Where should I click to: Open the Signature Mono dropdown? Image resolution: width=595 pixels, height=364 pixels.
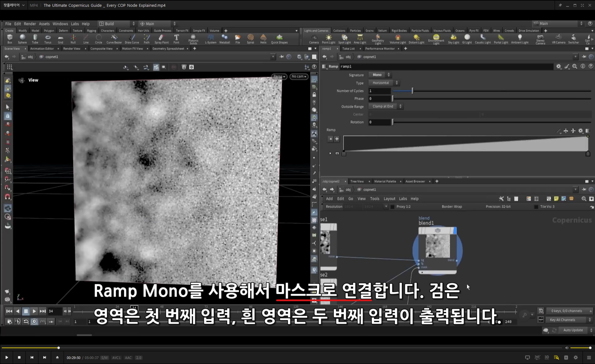tap(380, 75)
